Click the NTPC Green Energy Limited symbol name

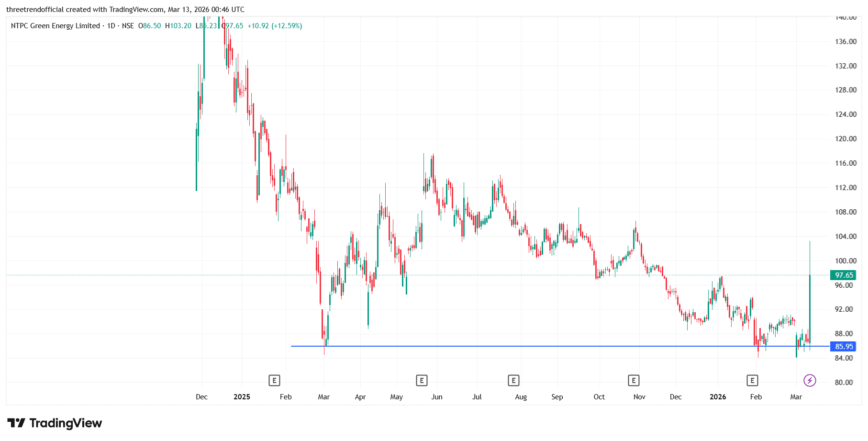click(x=56, y=26)
